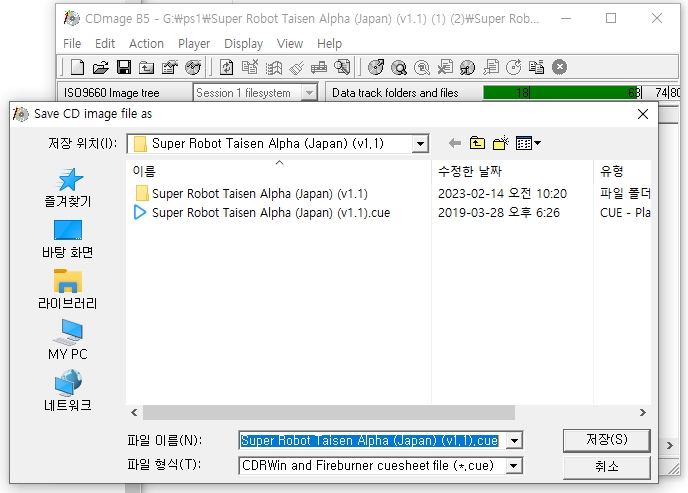Click the file list's left scroll arrow
Viewport: 688px width, 493px height.
[x=134, y=413]
